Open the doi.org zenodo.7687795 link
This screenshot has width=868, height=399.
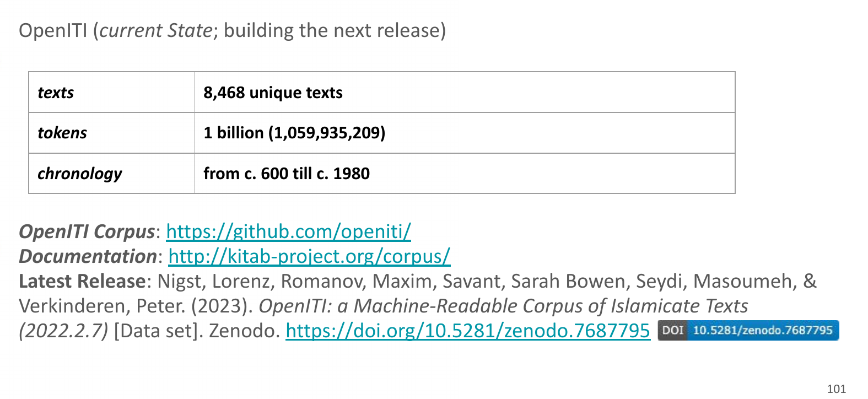point(468,331)
